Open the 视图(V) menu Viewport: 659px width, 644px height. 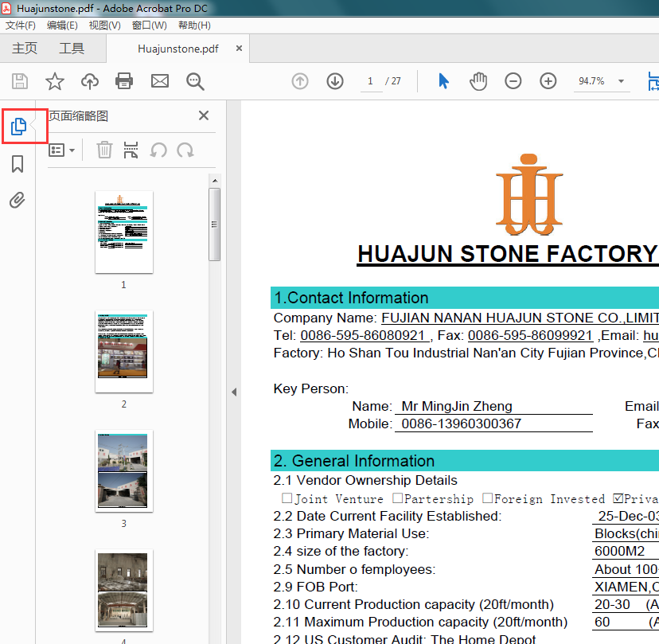pos(104,25)
